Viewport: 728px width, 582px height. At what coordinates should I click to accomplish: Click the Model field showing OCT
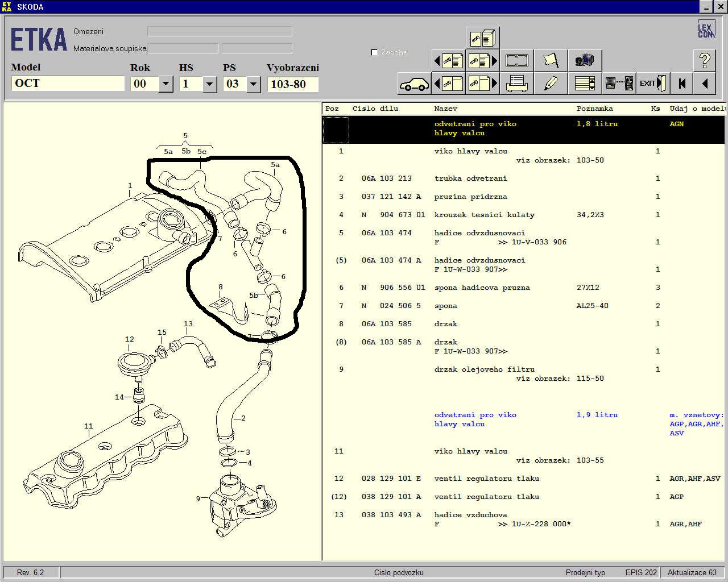tap(68, 84)
